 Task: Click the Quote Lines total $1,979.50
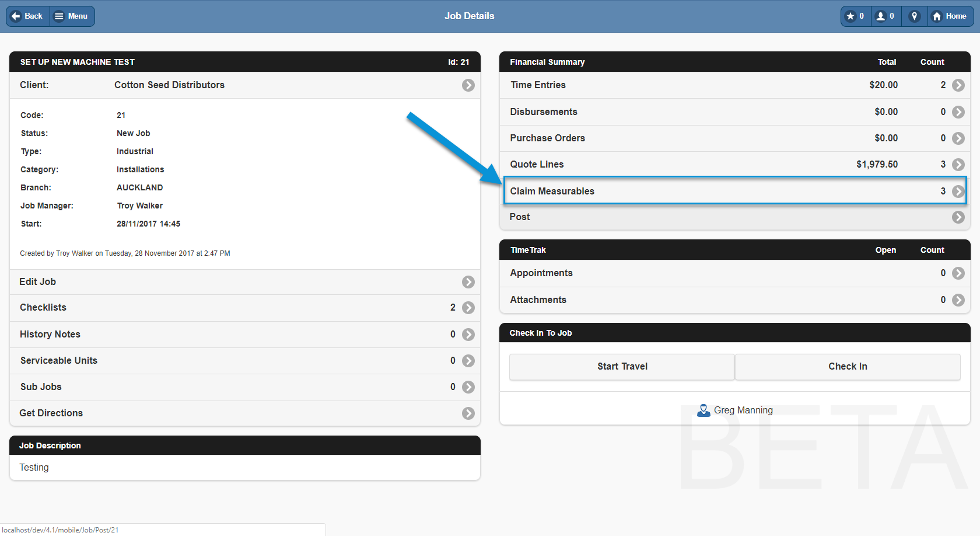pos(877,165)
